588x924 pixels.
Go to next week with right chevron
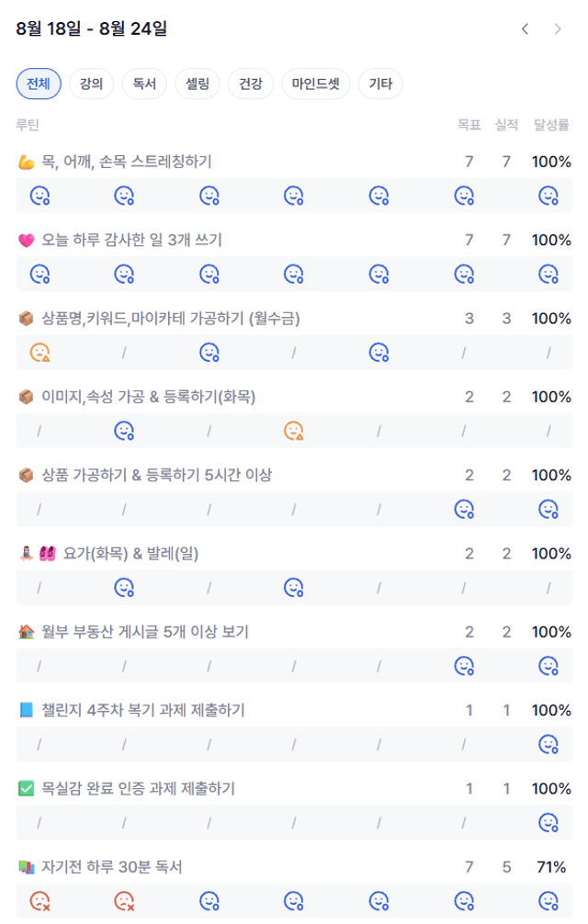tap(558, 28)
